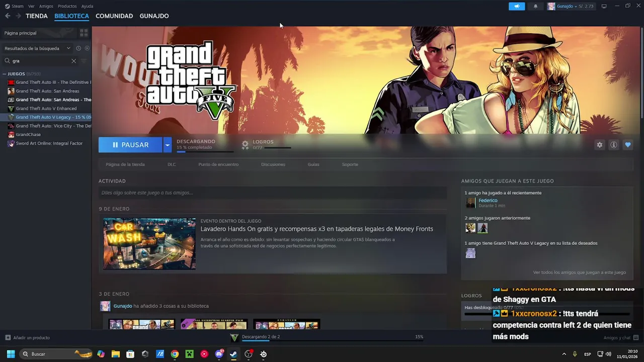Switch to Big Picture mode icon
This screenshot has height=362, width=644.
coord(604,6)
